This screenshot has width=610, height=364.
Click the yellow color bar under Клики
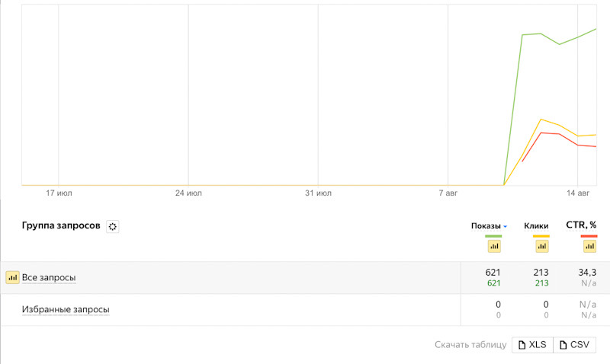coord(541,236)
